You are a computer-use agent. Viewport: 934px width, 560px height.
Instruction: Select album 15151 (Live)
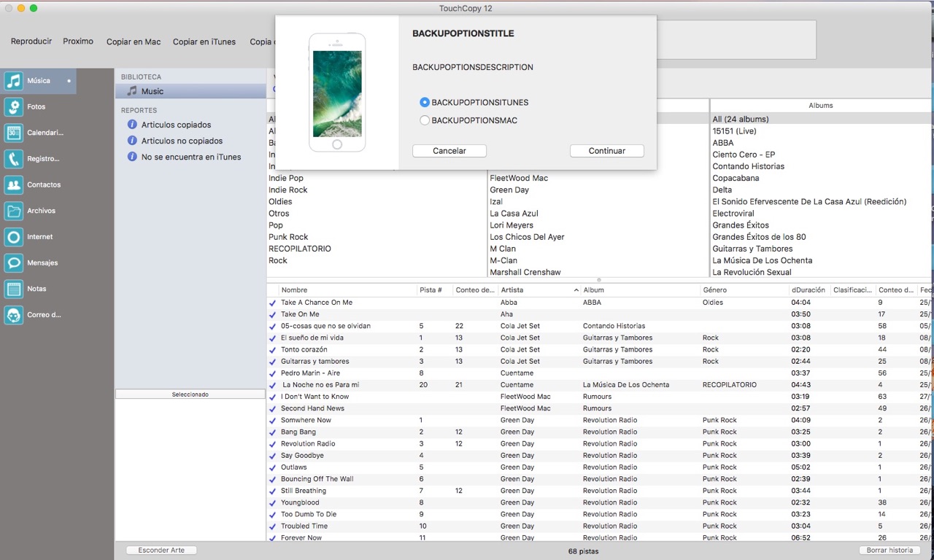[734, 131]
